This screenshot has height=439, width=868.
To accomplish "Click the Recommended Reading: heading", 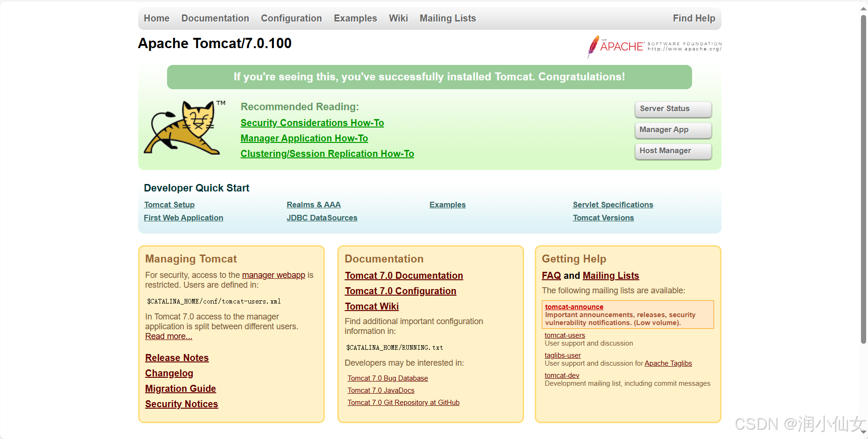I will 300,107.
